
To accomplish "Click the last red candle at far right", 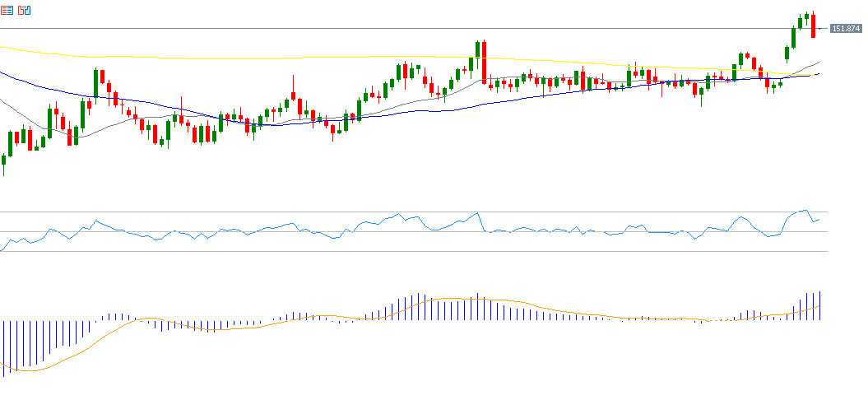I will pyautogui.click(x=813, y=27).
